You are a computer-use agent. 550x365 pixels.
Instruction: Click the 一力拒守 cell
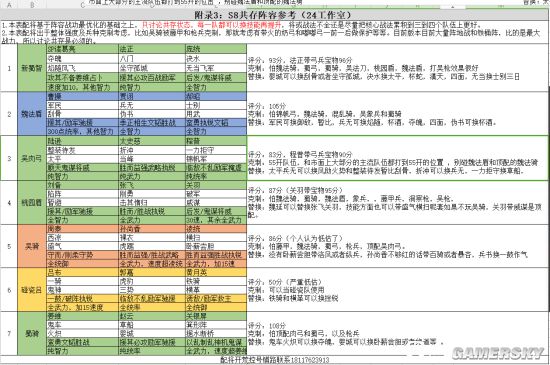click(x=216, y=150)
